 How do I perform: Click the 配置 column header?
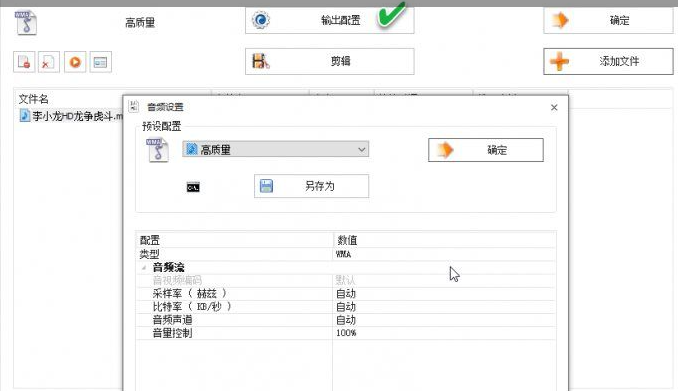[x=234, y=240]
